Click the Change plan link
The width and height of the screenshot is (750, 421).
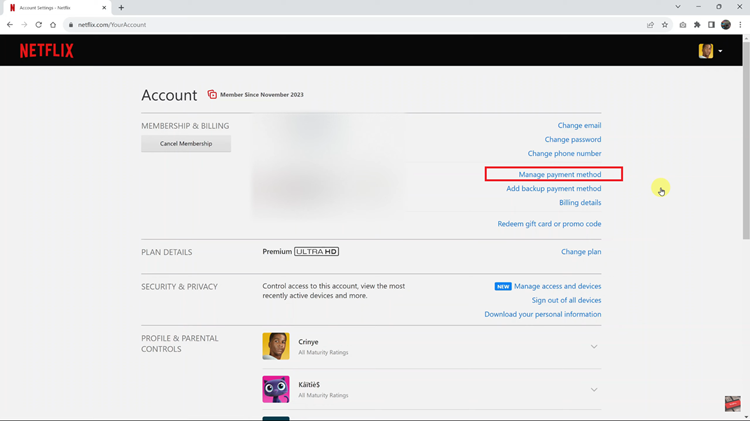point(581,252)
